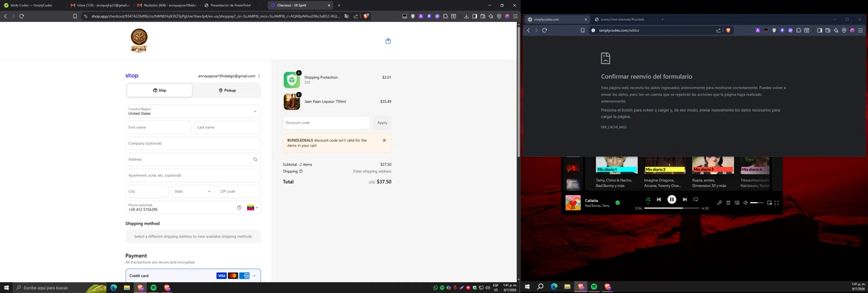Skip to next track in Spotify

(685, 199)
